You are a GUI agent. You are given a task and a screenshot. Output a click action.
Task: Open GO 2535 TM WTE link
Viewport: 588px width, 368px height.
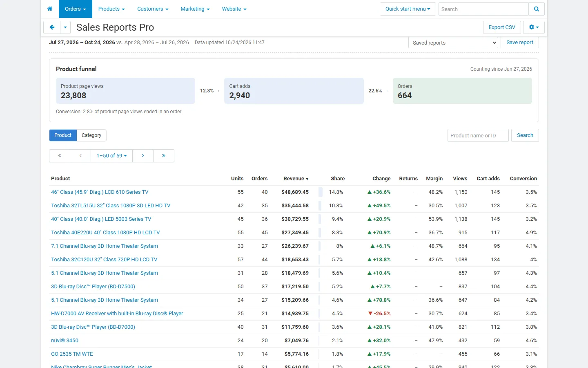(x=72, y=354)
